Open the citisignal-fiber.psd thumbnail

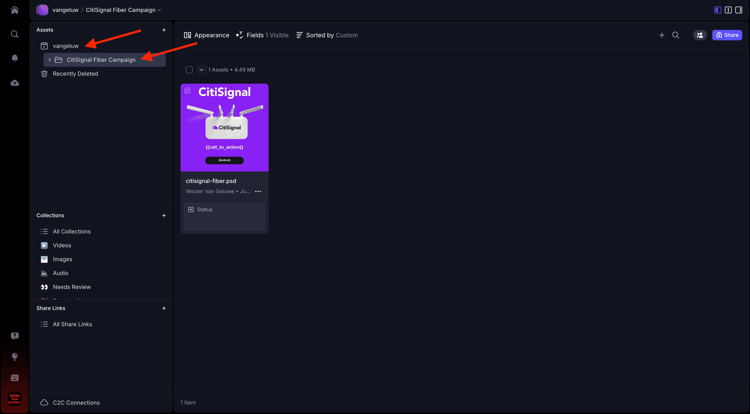click(224, 128)
